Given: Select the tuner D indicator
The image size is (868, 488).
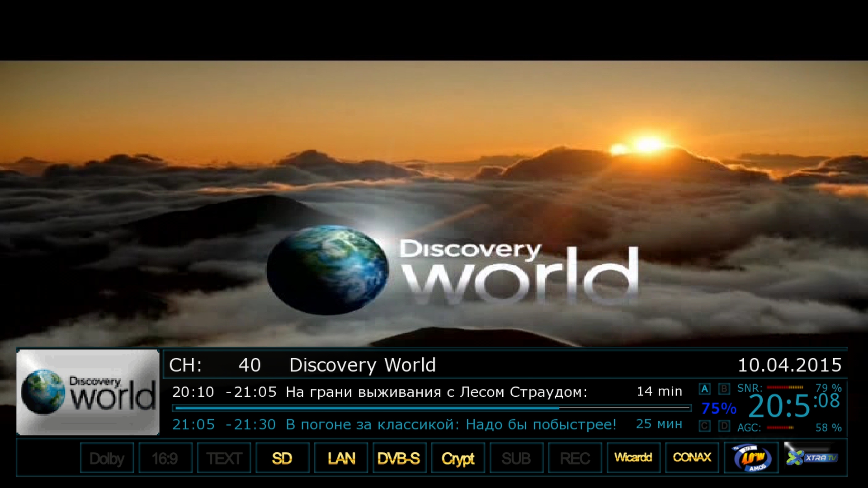Looking at the screenshot, I should pos(724,426).
